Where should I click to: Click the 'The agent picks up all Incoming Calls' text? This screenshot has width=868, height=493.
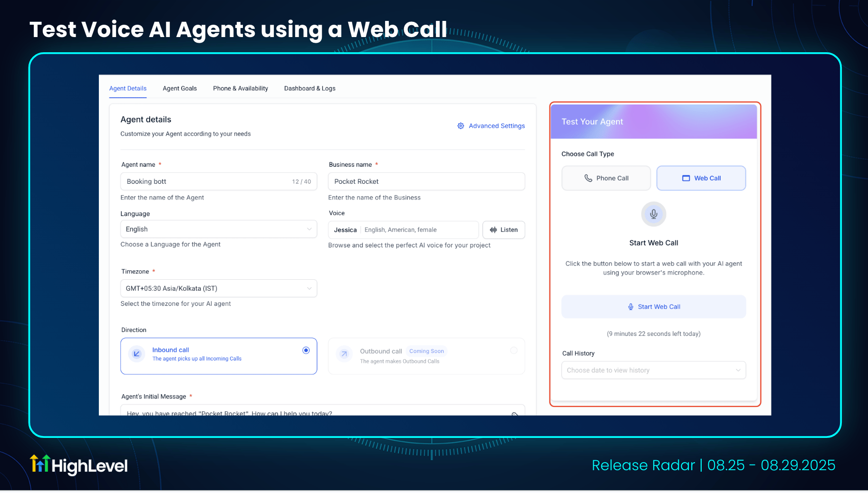click(x=197, y=359)
